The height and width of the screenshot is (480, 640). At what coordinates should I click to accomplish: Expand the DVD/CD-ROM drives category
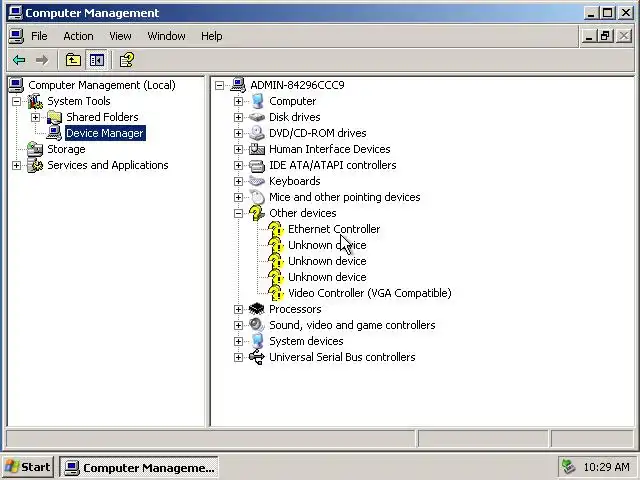click(238, 133)
